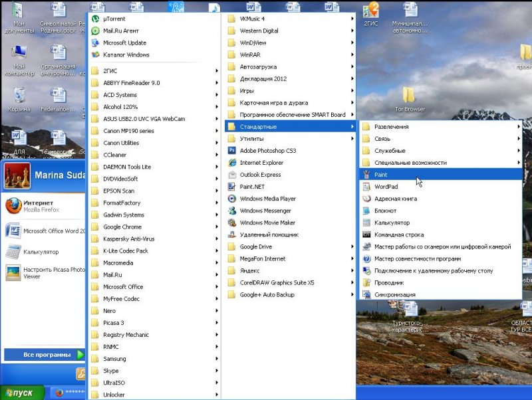Open the Игры programs folder
Image resolution: width=532 pixels, height=400 pixels.
290,91
